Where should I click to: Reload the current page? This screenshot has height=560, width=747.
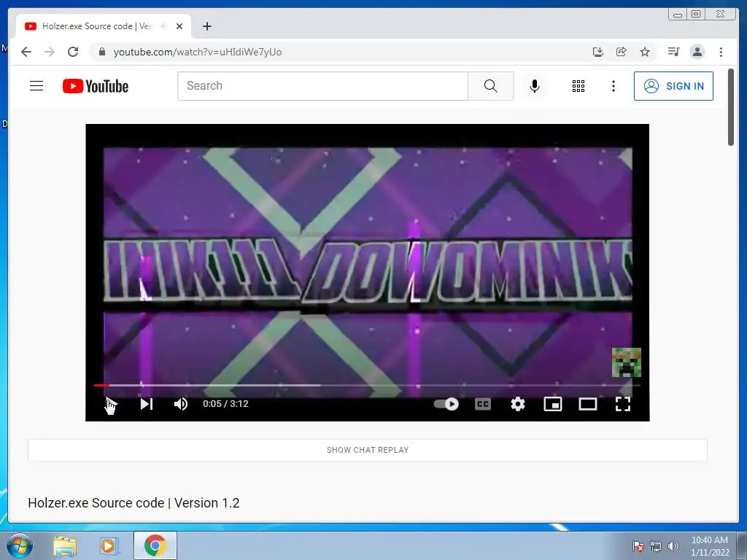[x=73, y=52]
